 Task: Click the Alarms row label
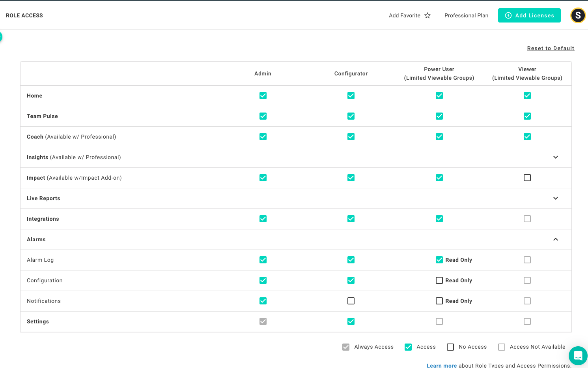[36, 239]
